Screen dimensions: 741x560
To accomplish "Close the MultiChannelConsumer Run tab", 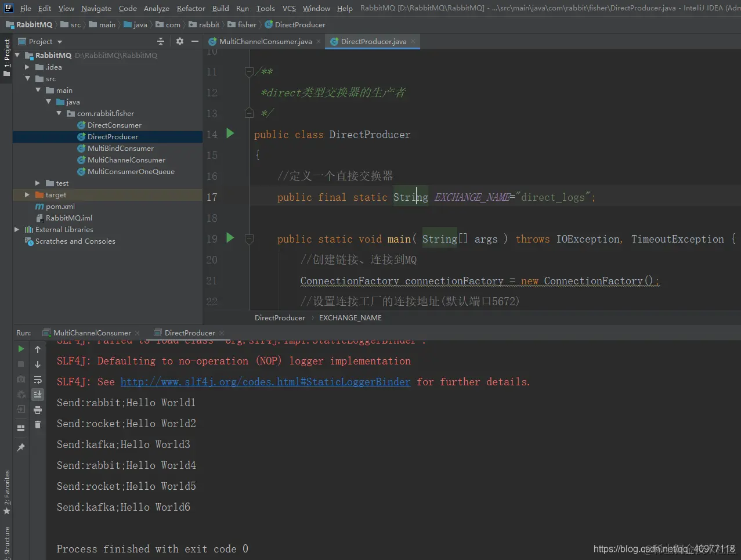I will point(138,333).
